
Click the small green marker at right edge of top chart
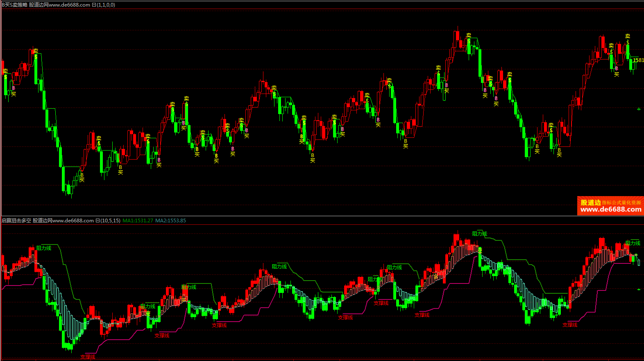click(x=639, y=109)
